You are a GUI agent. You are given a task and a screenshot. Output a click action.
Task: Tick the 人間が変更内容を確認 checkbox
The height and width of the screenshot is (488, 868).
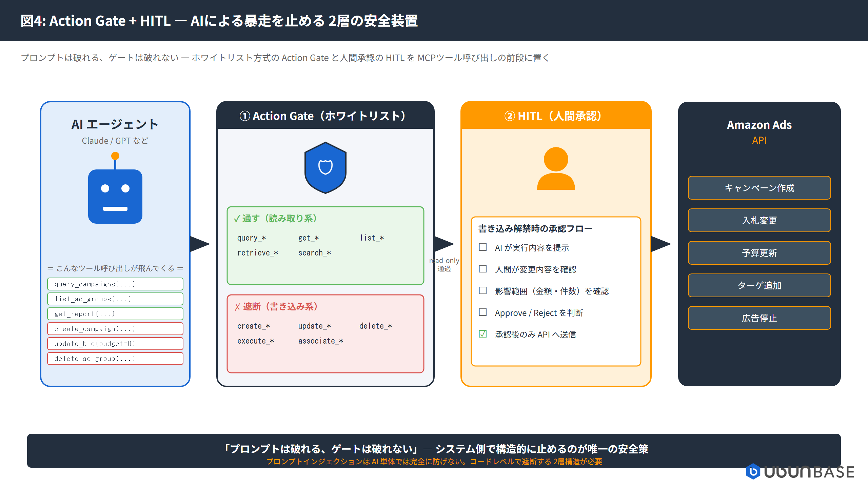coord(483,269)
